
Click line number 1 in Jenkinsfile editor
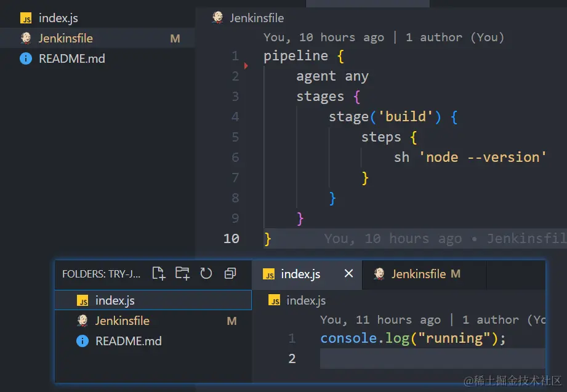pos(235,56)
